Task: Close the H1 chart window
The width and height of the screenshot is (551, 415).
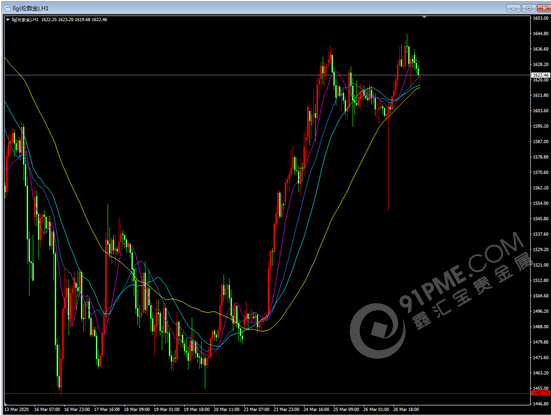Action: tap(544, 8)
